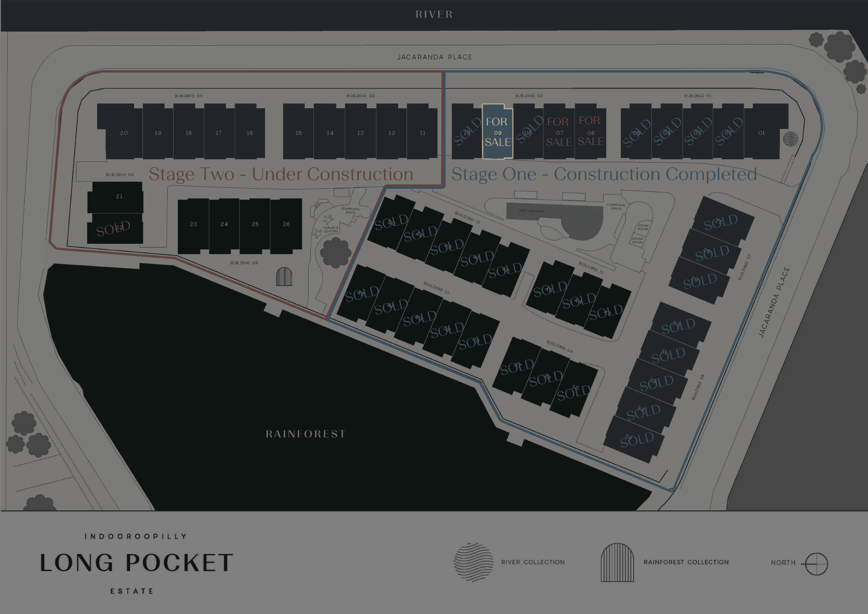Viewport: 868px width, 614px height.
Task: Click the diagonal Jacaranda Place street label
Action: [774, 302]
